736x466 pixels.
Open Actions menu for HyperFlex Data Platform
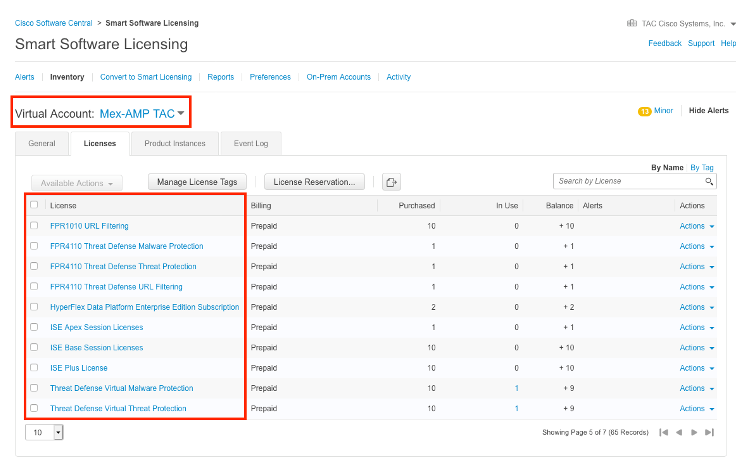coord(697,307)
